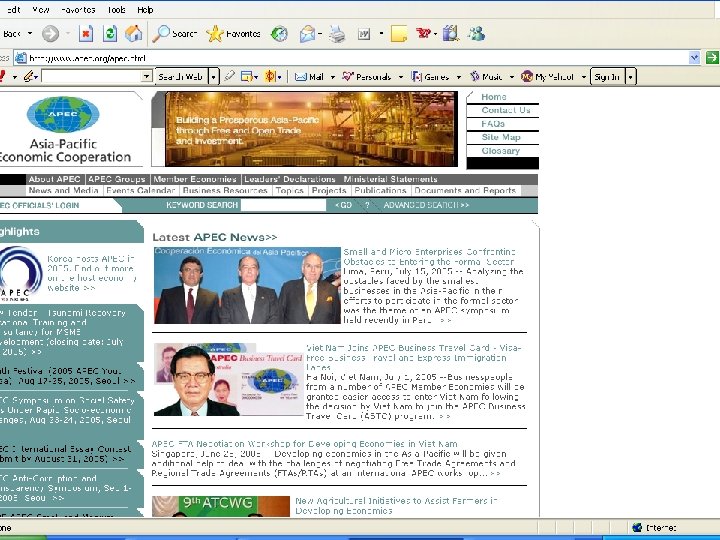Click the keyword search input field
This screenshot has width=720, height=540.
(x=283, y=205)
